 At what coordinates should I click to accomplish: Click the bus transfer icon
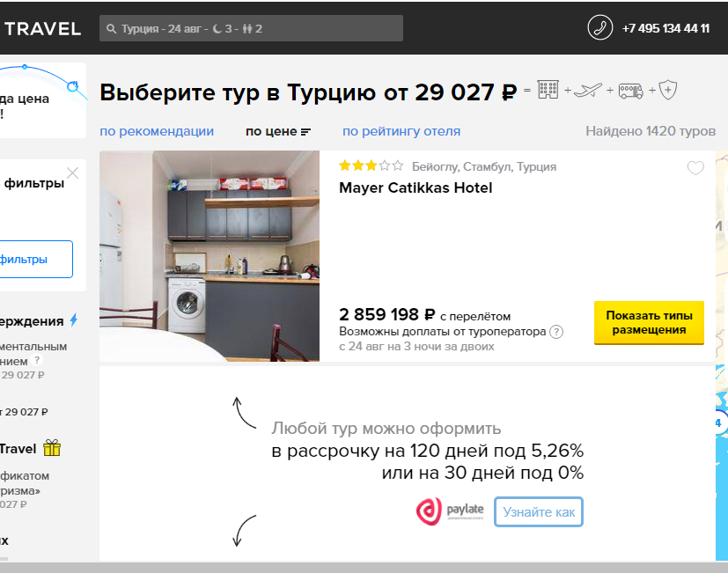631,91
